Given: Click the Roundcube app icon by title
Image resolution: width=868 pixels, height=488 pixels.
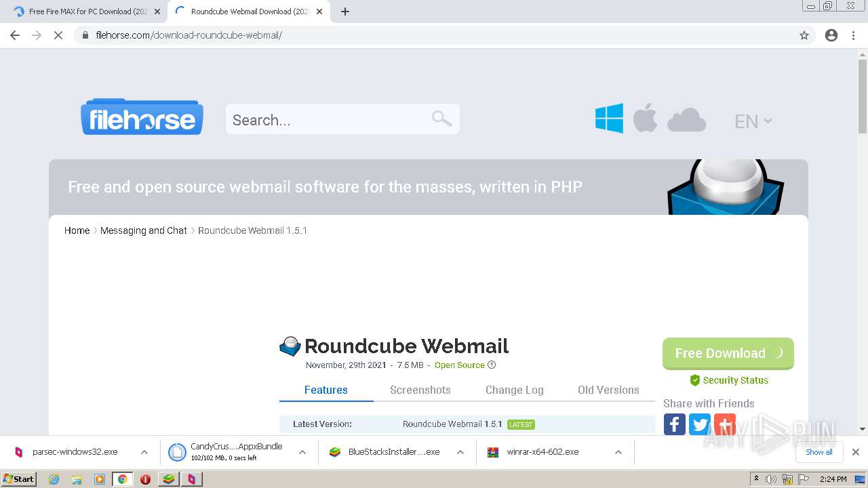Looking at the screenshot, I should click(x=290, y=346).
